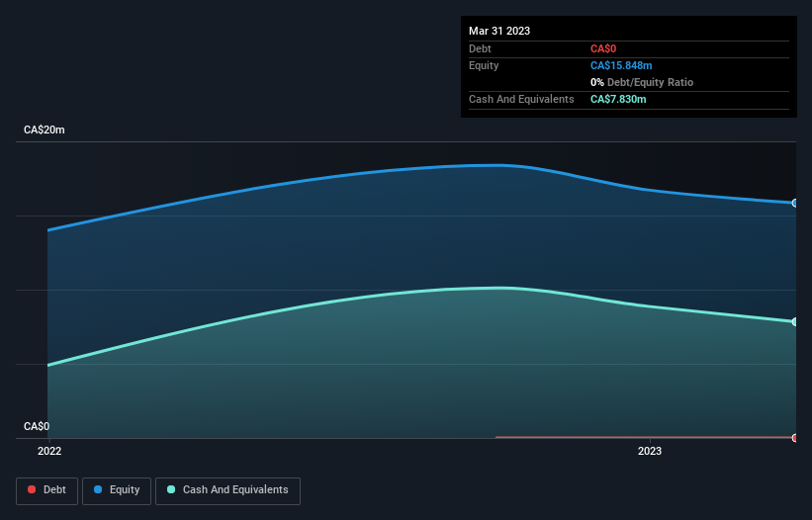
Task: Click the 2023 x-axis label
Action: pos(650,451)
